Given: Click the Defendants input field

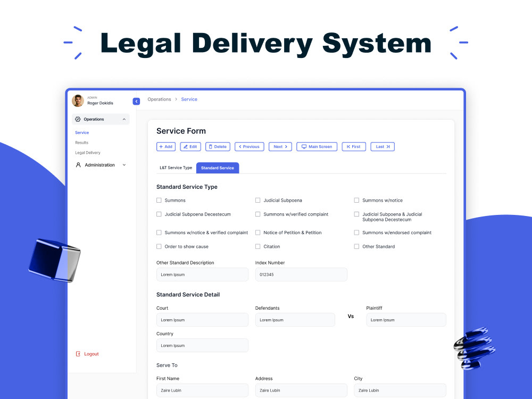Looking at the screenshot, I should click(295, 320).
